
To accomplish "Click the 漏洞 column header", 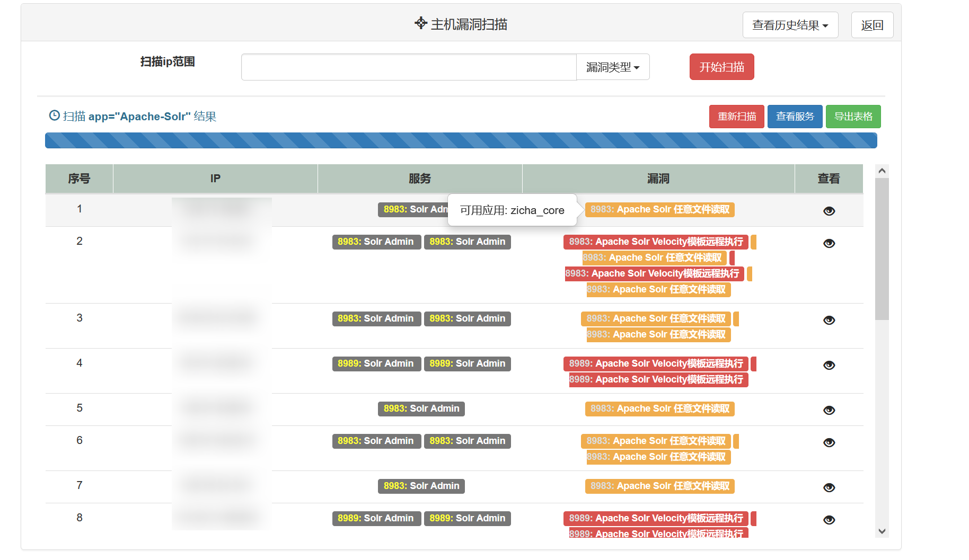I will click(x=658, y=179).
